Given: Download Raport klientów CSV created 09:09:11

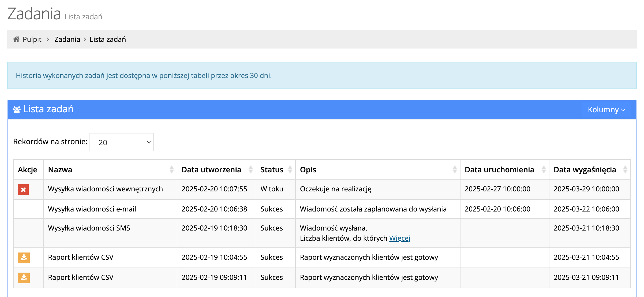Looking at the screenshot, I should [24, 278].
